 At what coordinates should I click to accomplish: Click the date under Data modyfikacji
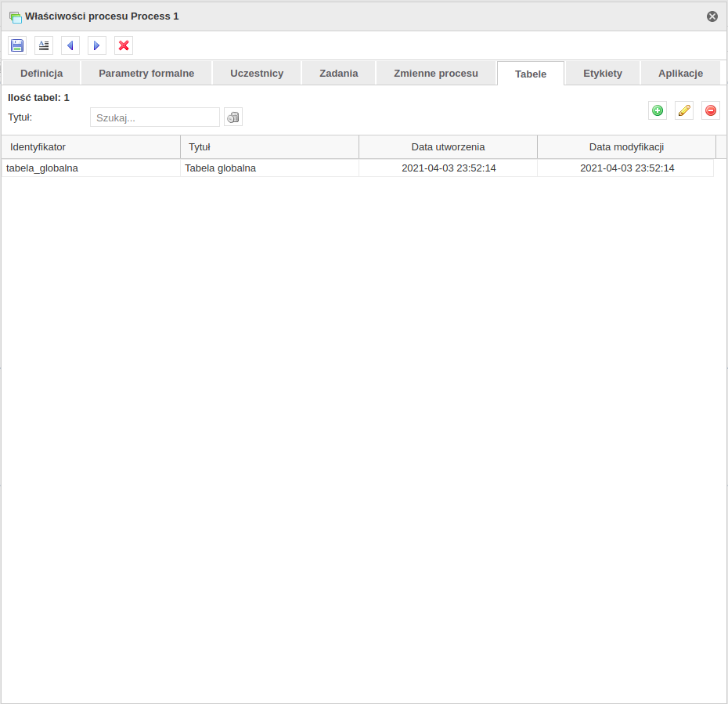[626, 168]
